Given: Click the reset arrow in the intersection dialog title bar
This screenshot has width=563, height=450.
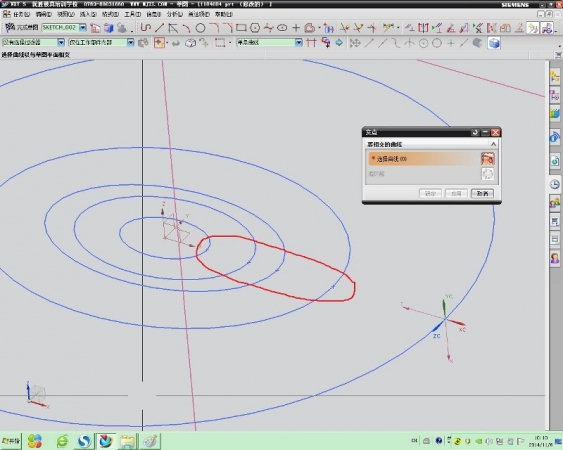Looking at the screenshot, I should 475,133.
